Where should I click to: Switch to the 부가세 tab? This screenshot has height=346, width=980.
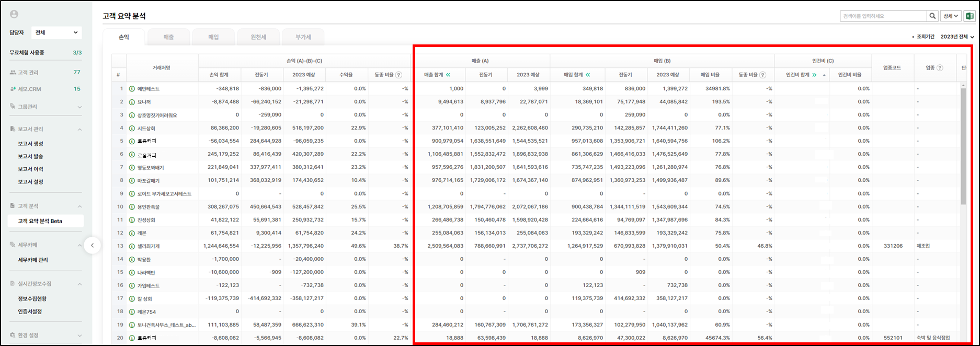click(x=303, y=37)
